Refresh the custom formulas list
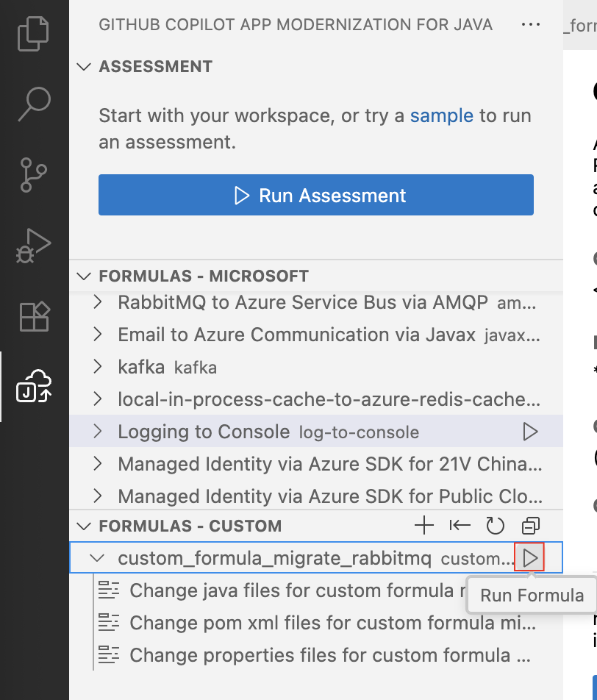This screenshot has width=597, height=700. [495, 526]
